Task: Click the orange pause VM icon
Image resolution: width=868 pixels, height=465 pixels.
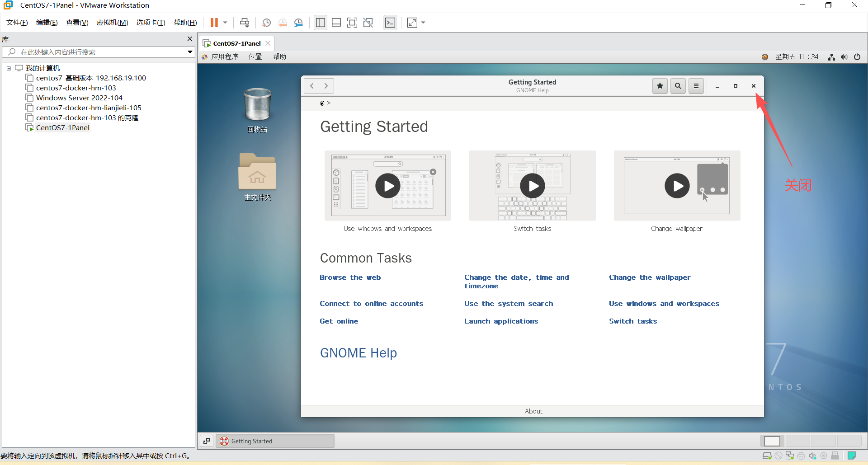Action: [x=214, y=23]
